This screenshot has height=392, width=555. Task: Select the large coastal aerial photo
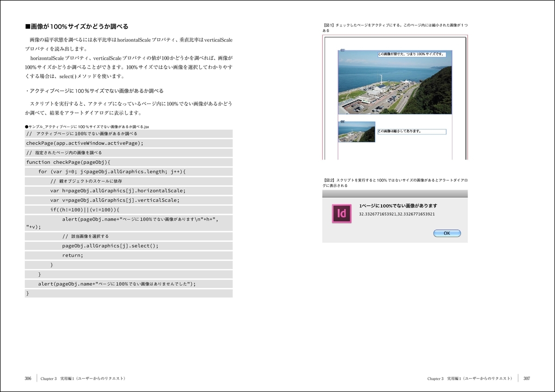395,82
